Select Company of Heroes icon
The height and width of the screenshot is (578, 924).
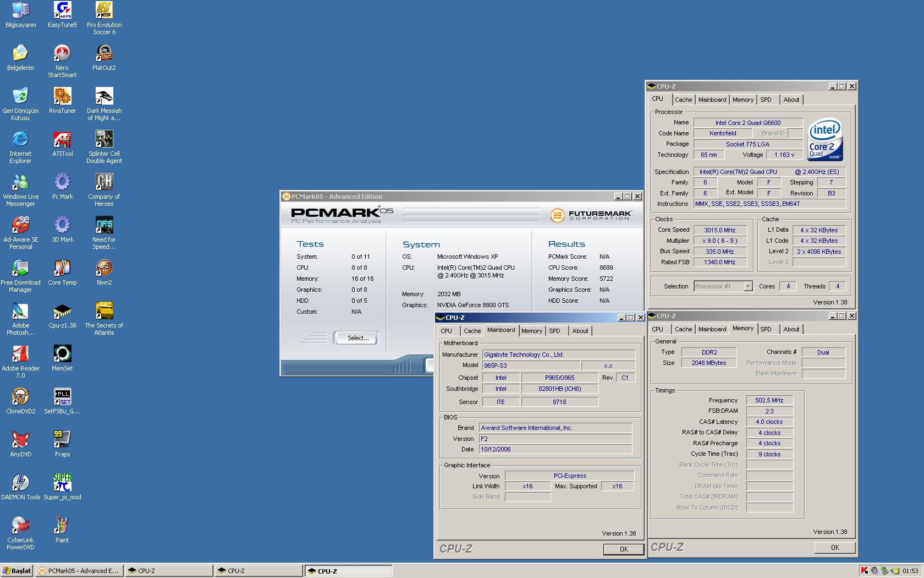[x=104, y=190]
